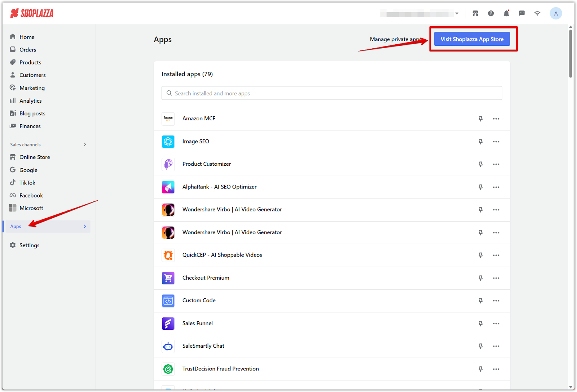
Task: Open more options for Product Customizer
Action: point(496,164)
